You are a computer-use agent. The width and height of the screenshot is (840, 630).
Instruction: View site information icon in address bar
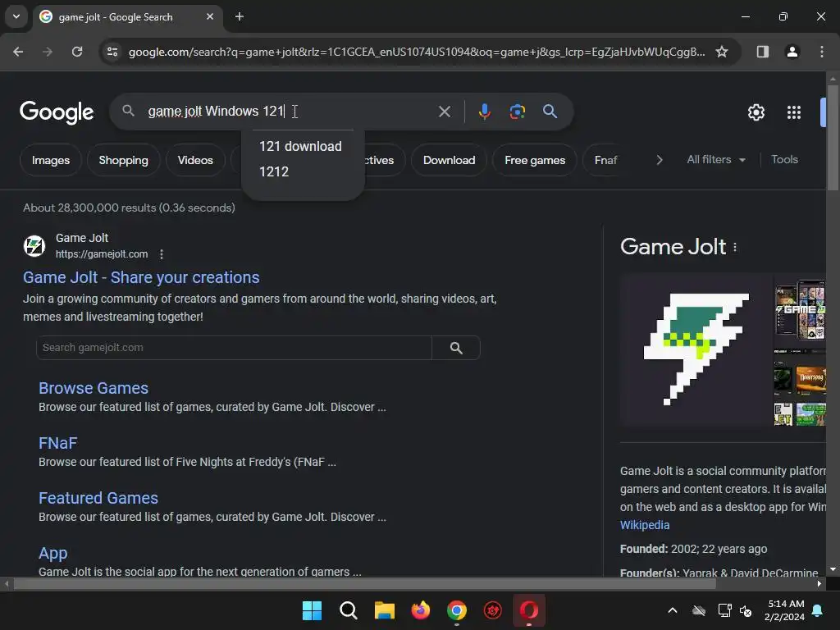pos(112,52)
